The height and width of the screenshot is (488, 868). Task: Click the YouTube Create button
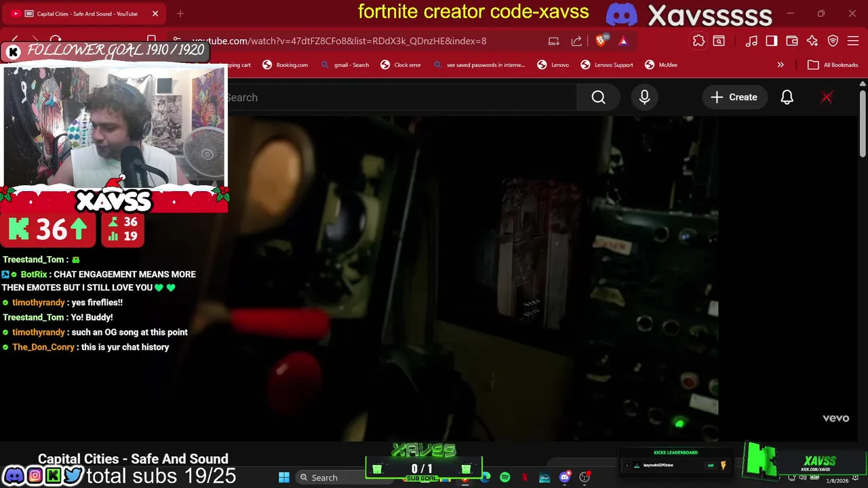coord(734,98)
